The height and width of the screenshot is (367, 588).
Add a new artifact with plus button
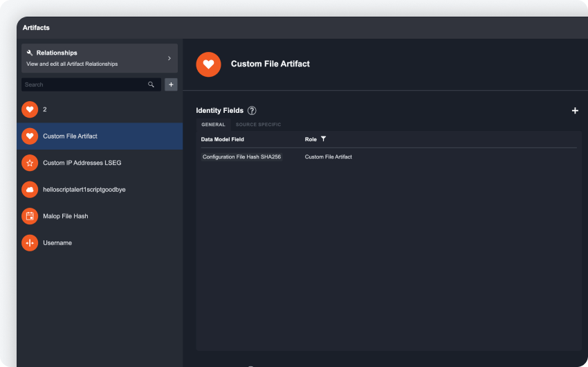click(171, 84)
